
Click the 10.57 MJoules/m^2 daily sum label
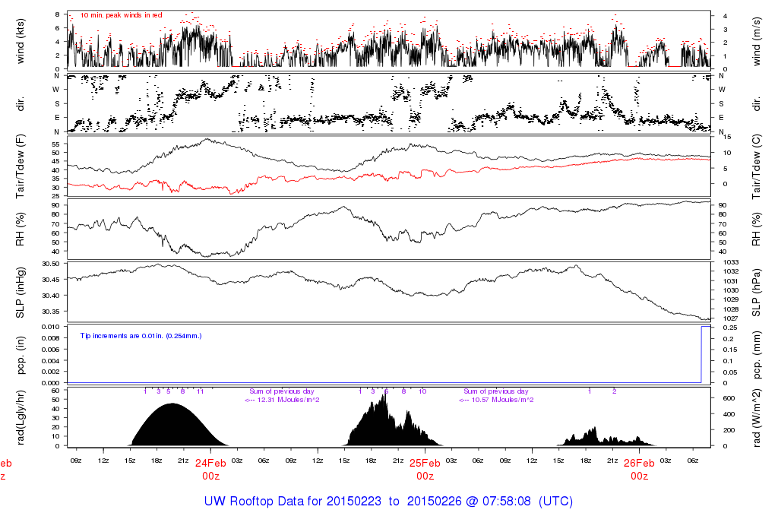pyautogui.click(x=496, y=400)
